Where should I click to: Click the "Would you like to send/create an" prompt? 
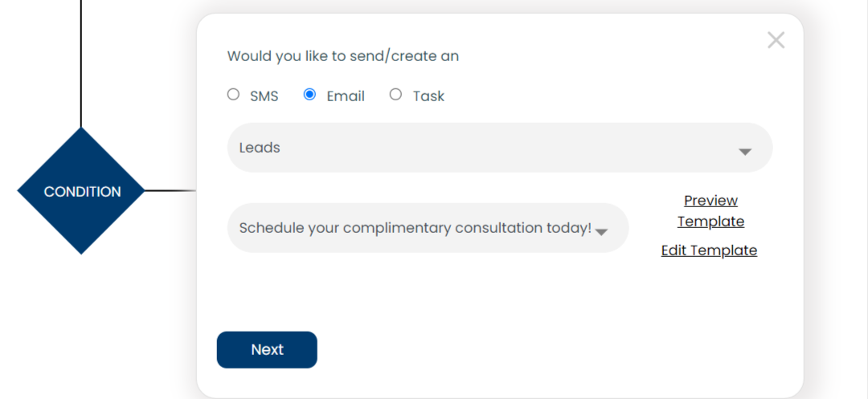[343, 56]
